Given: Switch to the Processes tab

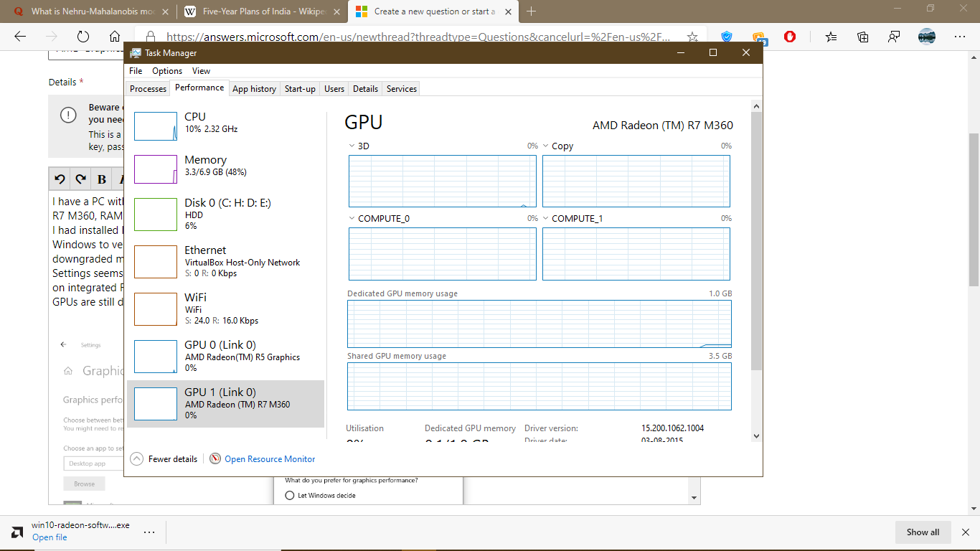Looking at the screenshot, I should point(149,89).
